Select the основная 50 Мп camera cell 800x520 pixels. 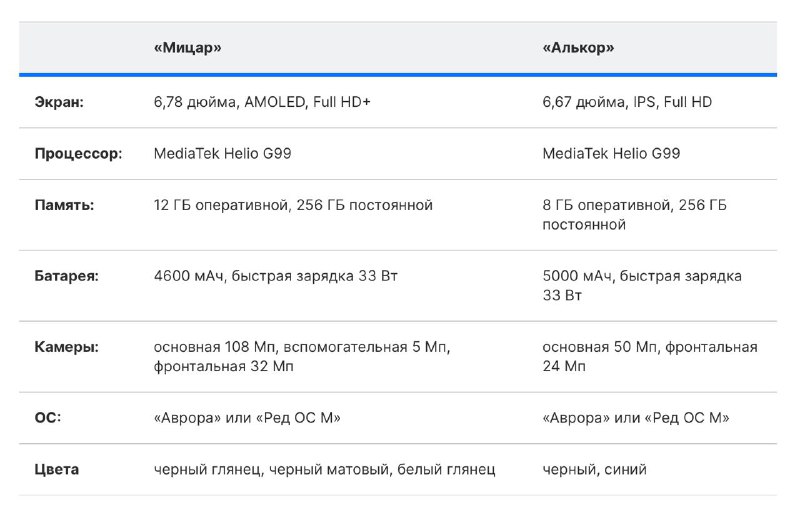(x=649, y=356)
